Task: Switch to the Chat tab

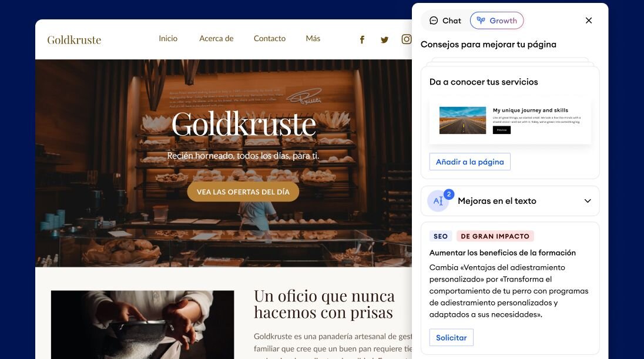Action: [445, 21]
